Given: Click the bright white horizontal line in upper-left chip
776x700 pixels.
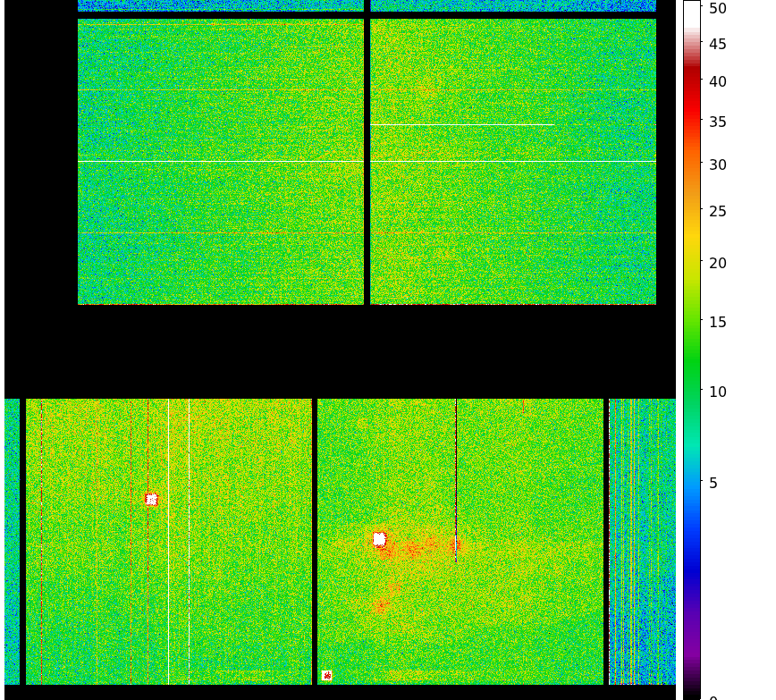Looking at the screenshot, I should point(220,161).
